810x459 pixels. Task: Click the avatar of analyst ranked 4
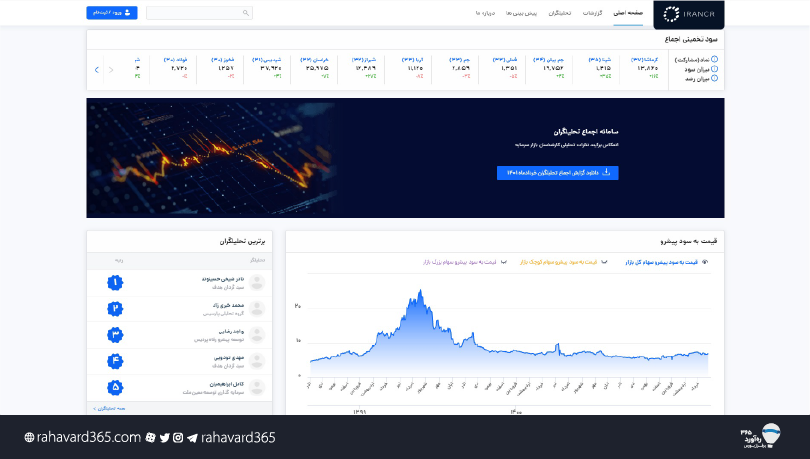[x=257, y=361]
